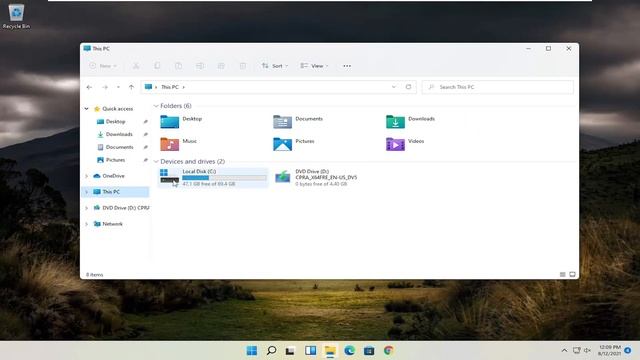640x360 pixels.
Task: Select Desktop in the Quick access sidebar
Action: coord(116,122)
